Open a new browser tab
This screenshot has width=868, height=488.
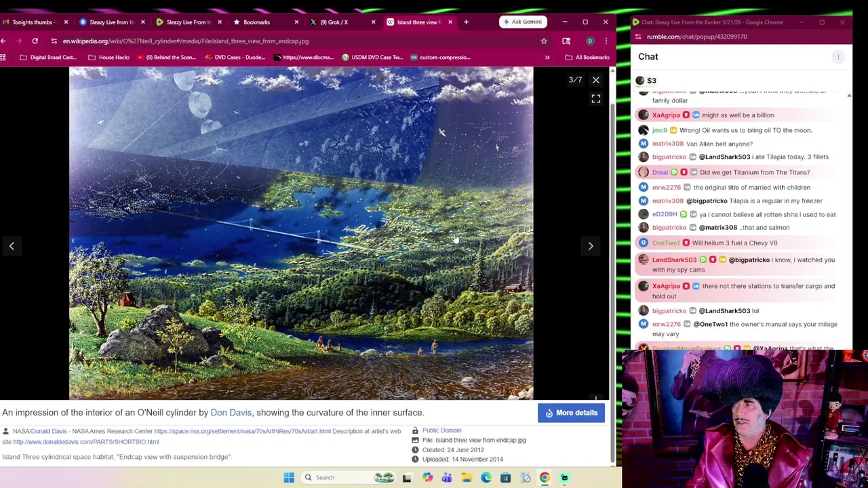pyautogui.click(x=466, y=22)
